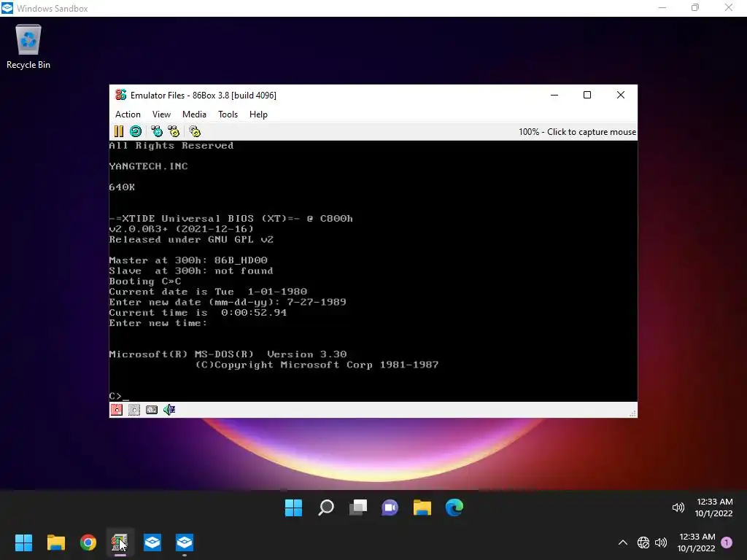Restore down the Windows Sandbox window
747x560 pixels.
tap(695, 7)
